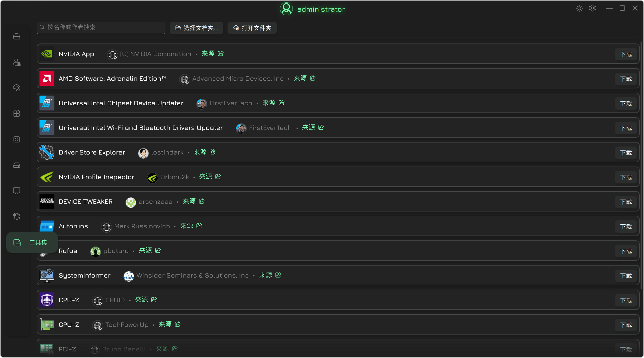Click the FirstEverTech avatar on Chipset Updater row
The width and height of the screenshot is (644, 358).
(x=202, y=104)
